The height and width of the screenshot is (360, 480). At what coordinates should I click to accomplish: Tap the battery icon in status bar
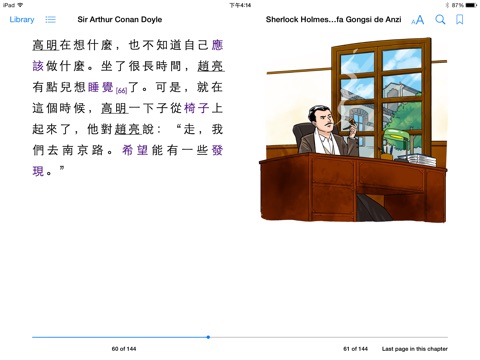pyautogui.click(x=471, y=5)
